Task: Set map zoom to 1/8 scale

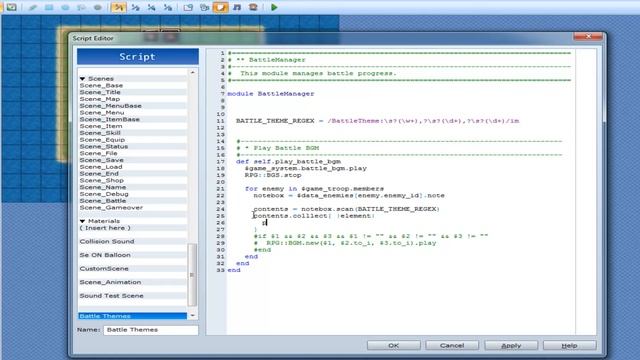Action: point(168,7)
